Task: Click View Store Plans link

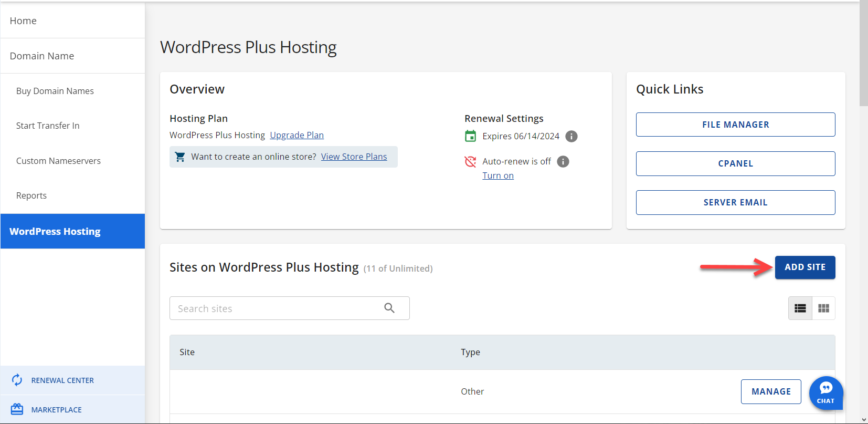Action: [354, 157]
